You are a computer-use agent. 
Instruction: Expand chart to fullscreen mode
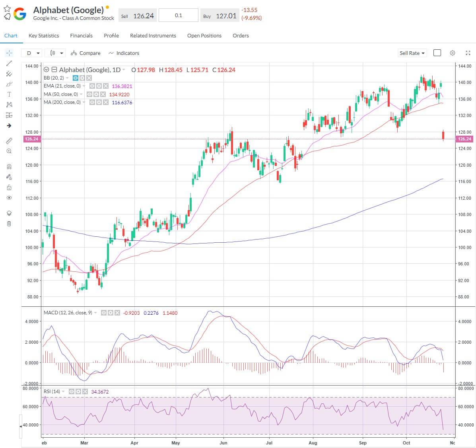coord(468,53)
